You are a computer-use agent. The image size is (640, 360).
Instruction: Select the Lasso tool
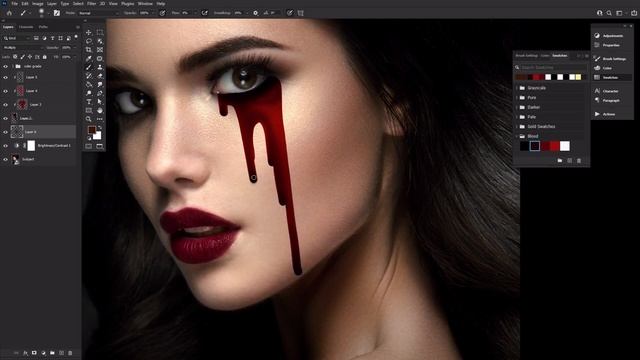[x=89, y=41]
